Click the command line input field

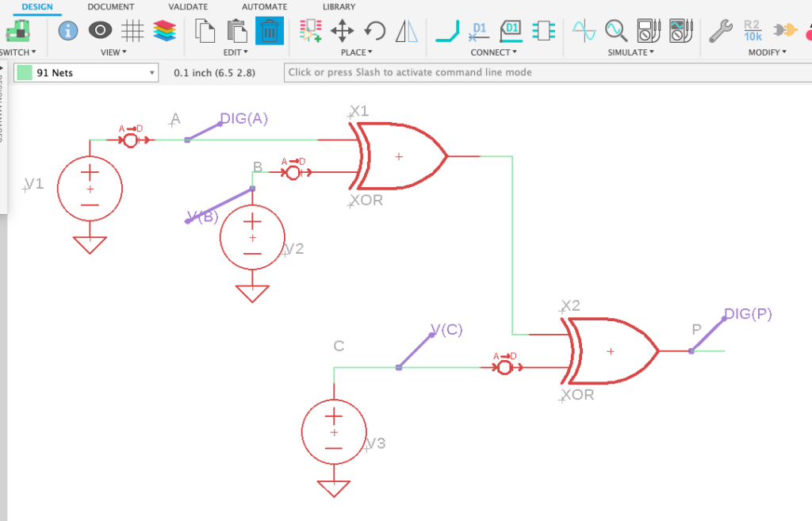(548, 72)
